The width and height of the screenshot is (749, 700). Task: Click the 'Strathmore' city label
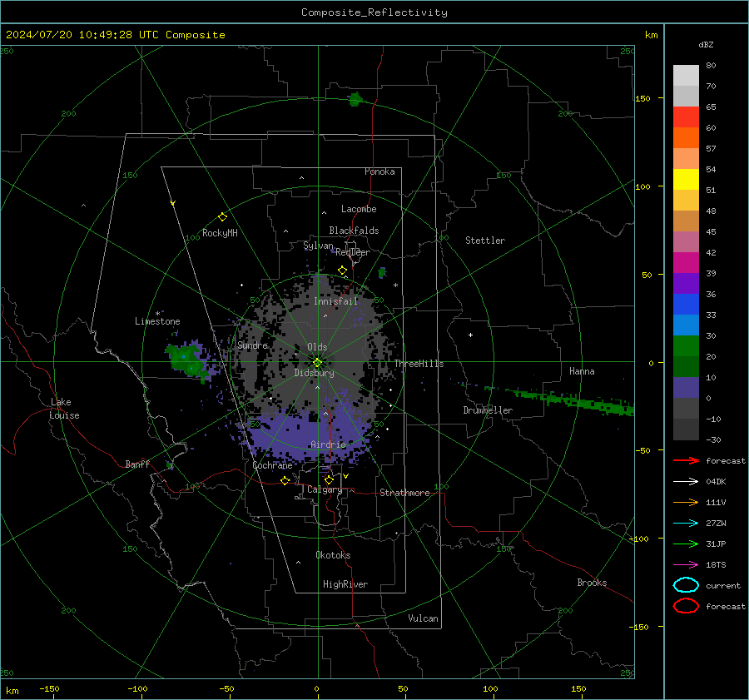coord(404,493)
